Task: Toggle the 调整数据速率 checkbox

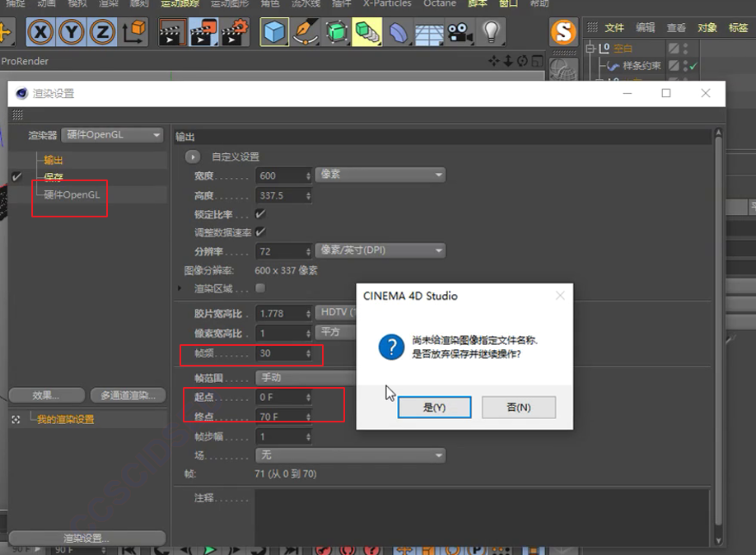Action: 260,232
